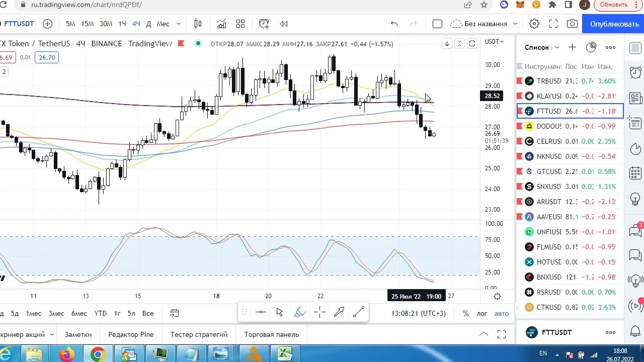
Task: Select the arrow cursor tool
Action: click(x=280, y=313)
